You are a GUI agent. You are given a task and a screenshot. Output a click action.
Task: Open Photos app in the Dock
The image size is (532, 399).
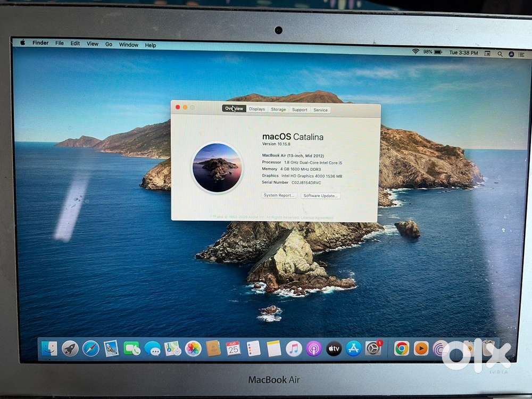click(x=193, y=348)
